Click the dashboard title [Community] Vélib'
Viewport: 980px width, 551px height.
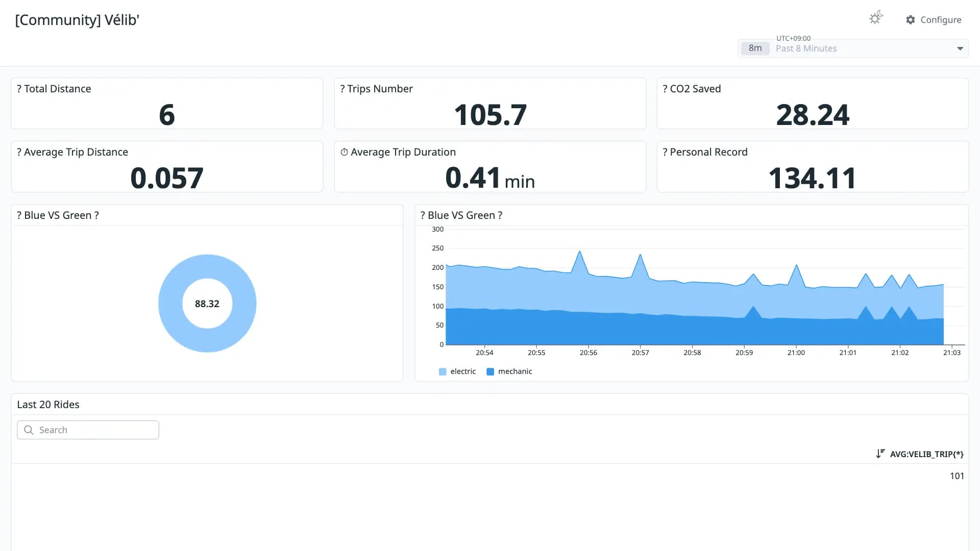tap(77, 20)
